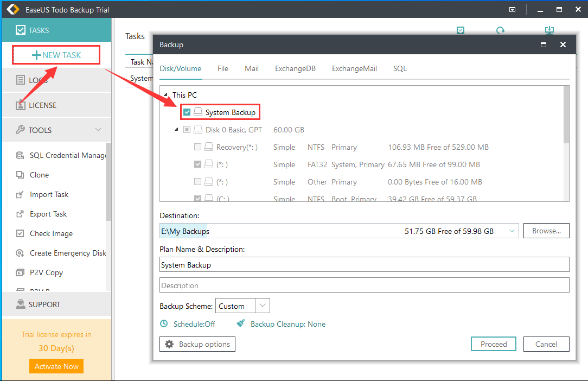Open the Backup Cleanup: None link

(288, 324)
